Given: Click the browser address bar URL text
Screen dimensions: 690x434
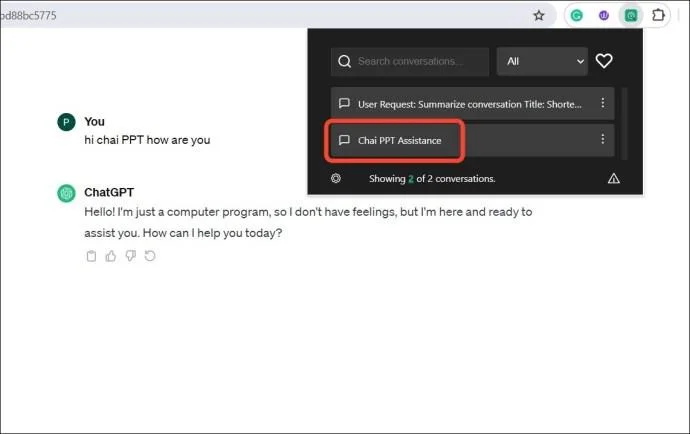Looking at the screenshot, I should click(28, 16).
